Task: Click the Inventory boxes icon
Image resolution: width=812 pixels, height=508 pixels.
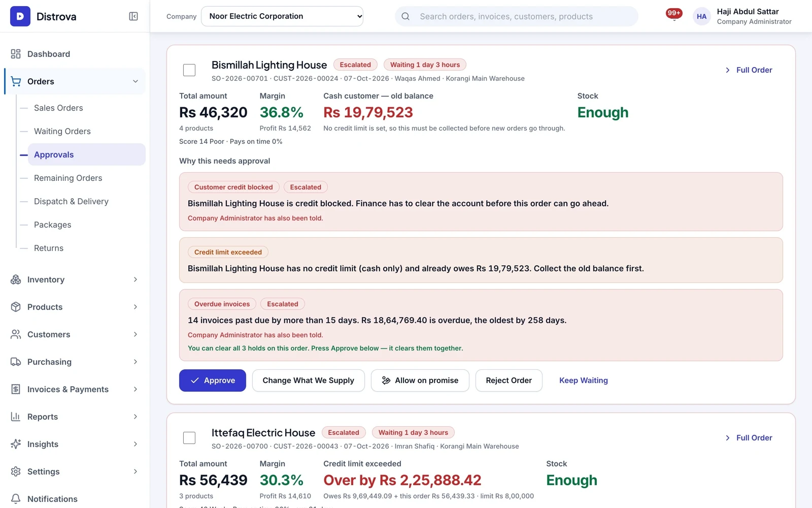Action: 16,279
